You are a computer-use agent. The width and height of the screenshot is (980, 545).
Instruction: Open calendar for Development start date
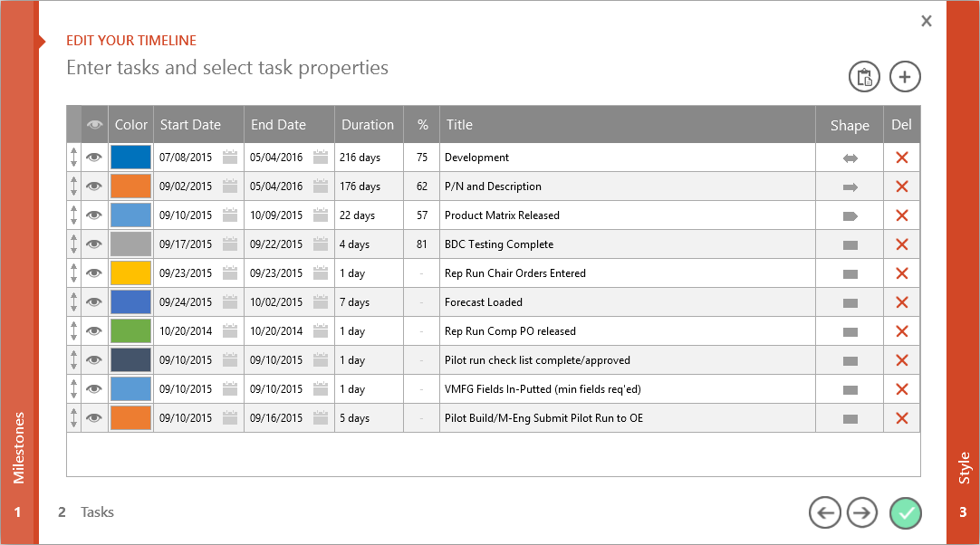coord(230,158)
